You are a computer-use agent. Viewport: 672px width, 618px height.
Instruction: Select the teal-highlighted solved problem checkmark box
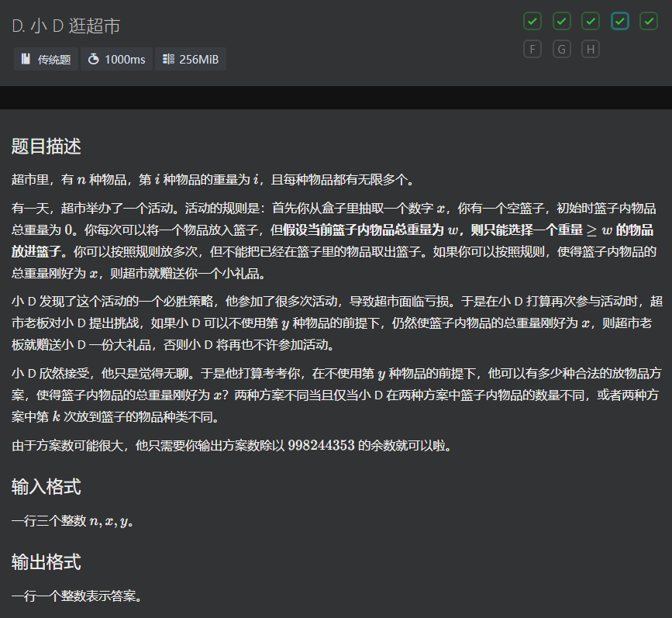pos(620,21)
